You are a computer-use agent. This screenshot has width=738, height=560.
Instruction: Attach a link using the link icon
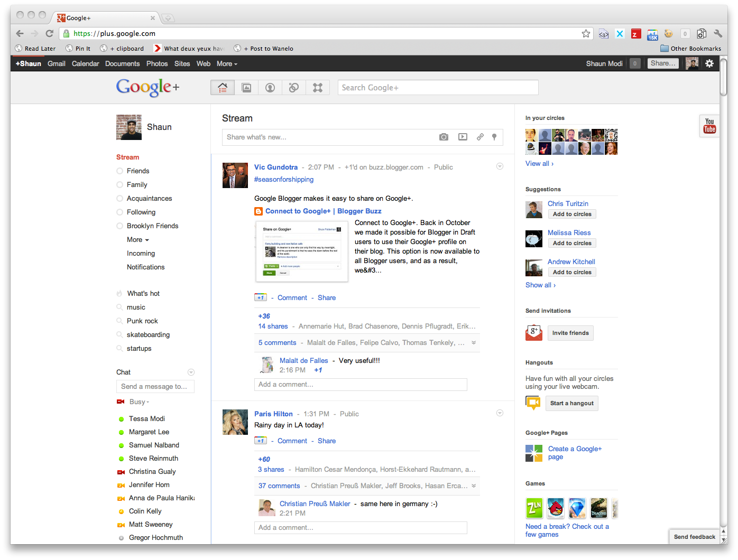click(479, 137)
